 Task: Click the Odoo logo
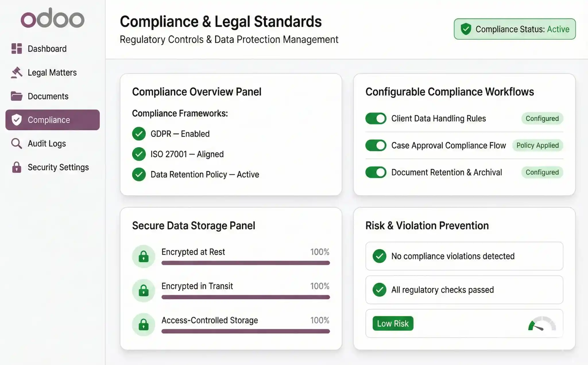coord(53,18)
